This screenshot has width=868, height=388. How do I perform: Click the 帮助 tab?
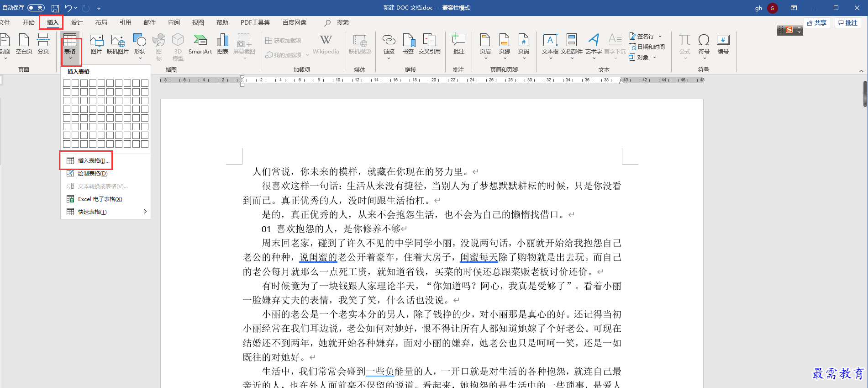pyautogui.click(x=222, y=22)
